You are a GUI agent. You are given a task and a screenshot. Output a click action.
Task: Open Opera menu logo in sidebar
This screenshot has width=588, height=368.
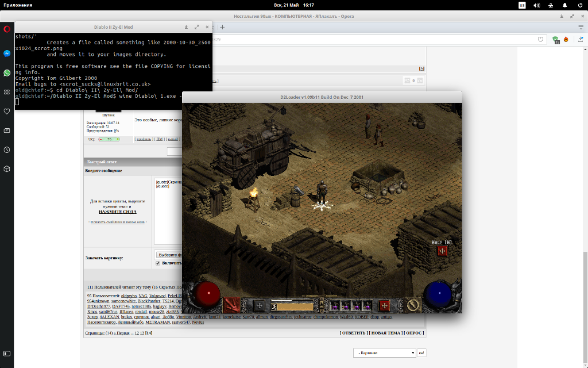7,29
